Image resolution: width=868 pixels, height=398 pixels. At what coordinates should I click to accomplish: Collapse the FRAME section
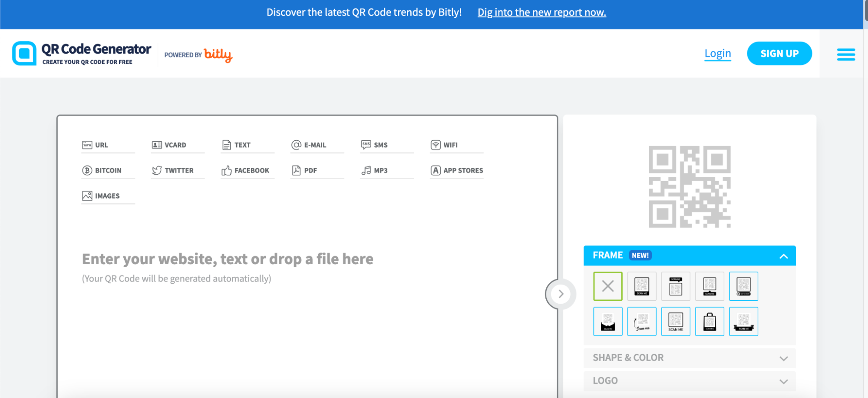tap(783, 256)
